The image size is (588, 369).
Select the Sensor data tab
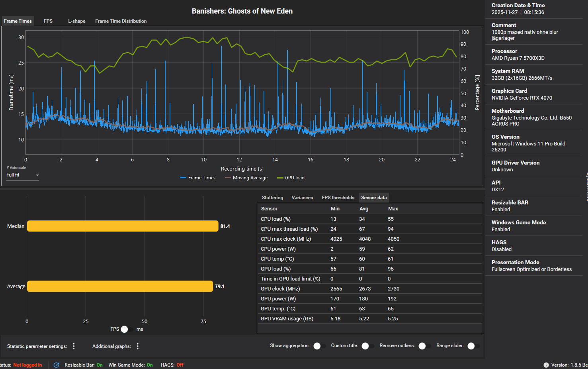pyautogui.click(x=374, y=198)
